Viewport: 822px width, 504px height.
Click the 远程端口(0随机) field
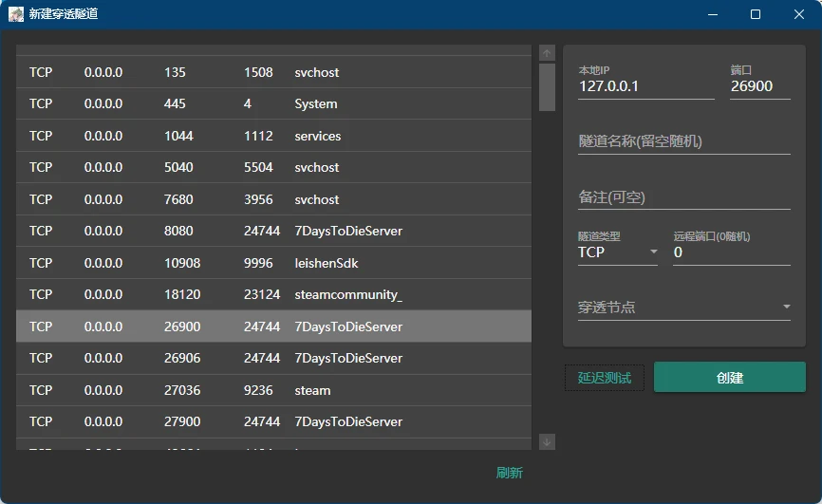click(x=732, y=252)
